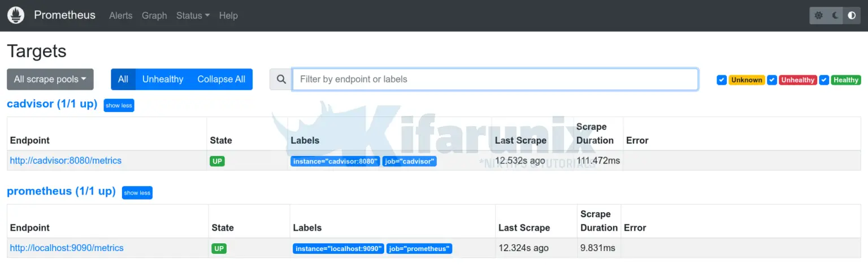Open the Help menu item

228,16
